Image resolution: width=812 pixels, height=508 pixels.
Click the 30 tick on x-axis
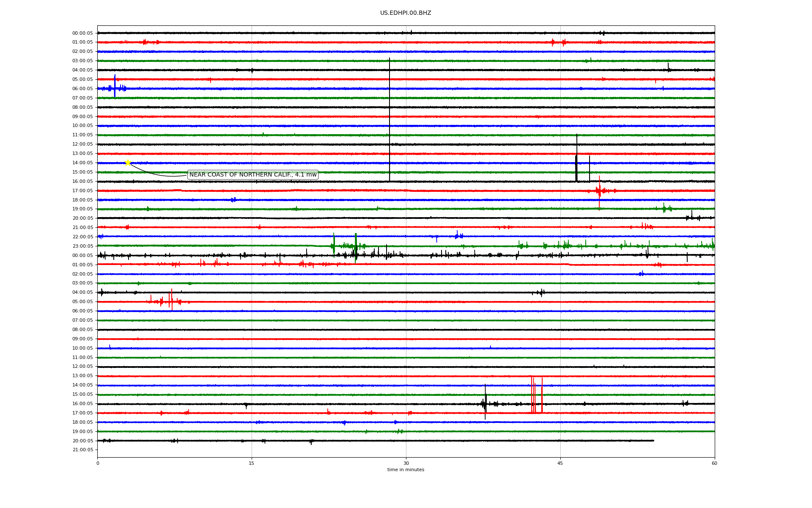pyautogui.click(x=406, y=463)
